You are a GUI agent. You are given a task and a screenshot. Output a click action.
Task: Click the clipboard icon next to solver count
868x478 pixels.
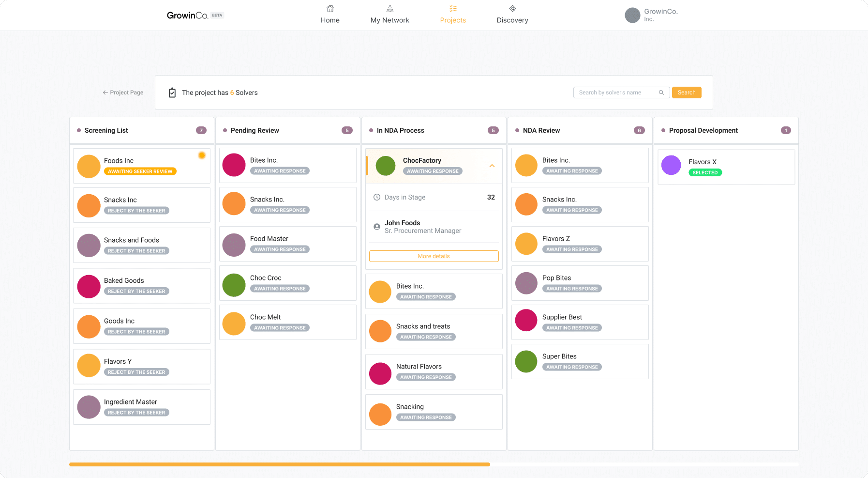click(x=172, y=92)
